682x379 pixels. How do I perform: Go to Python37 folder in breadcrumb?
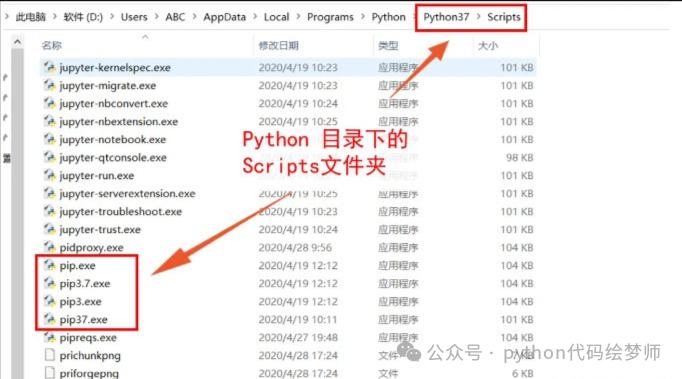coord(446,17)
